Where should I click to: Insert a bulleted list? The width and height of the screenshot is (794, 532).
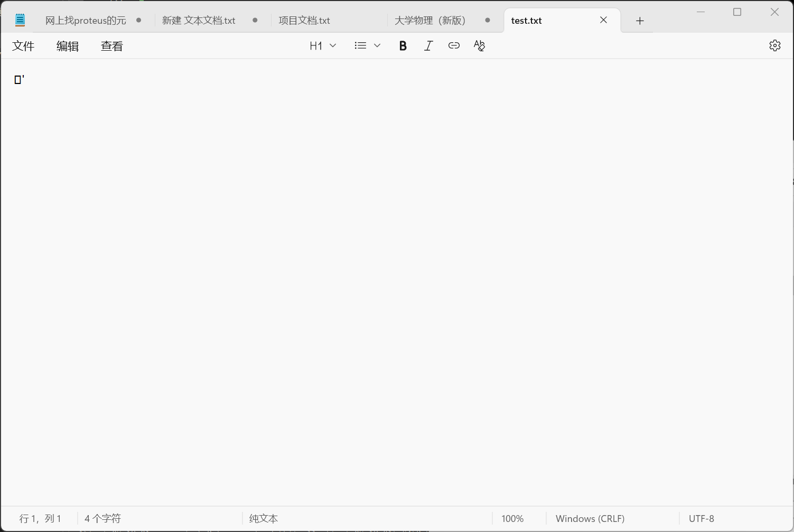360,45
